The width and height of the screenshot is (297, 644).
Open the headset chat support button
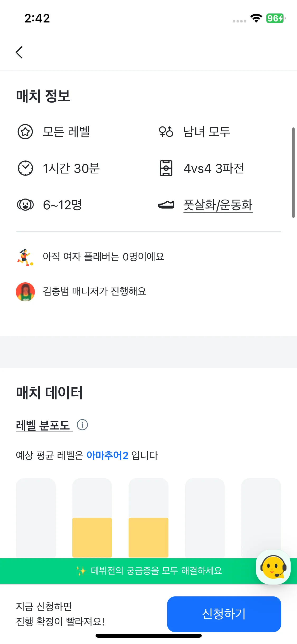pyautogui.click(x=273, y=567)
